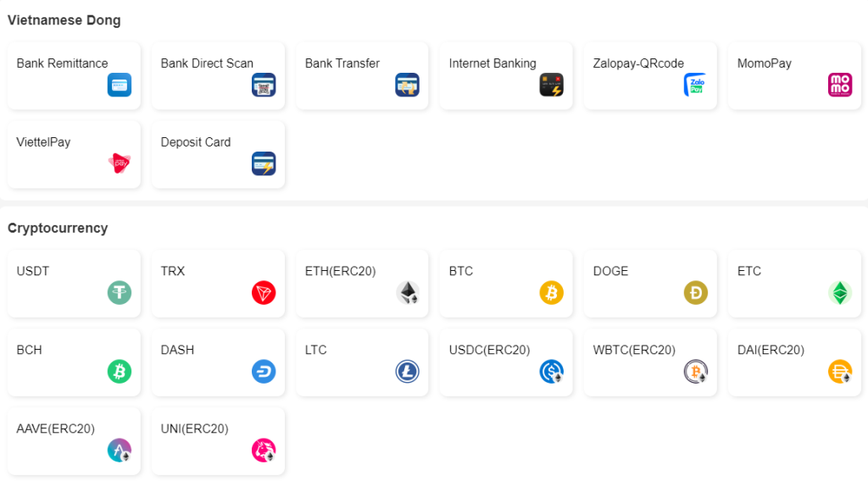Click the blue DASH coin icon

tap(264, 372)
